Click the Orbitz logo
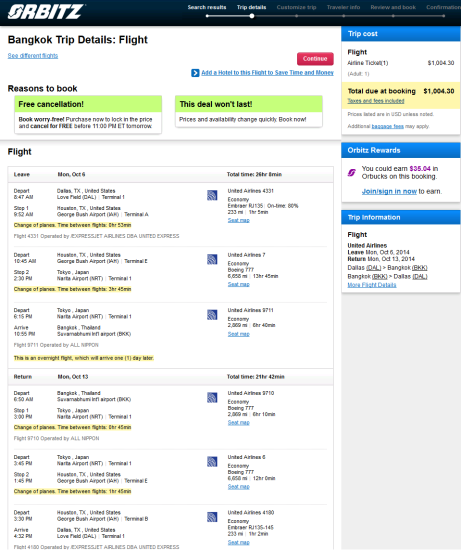Viewport: 461px width, 550px height. point(46,12)
